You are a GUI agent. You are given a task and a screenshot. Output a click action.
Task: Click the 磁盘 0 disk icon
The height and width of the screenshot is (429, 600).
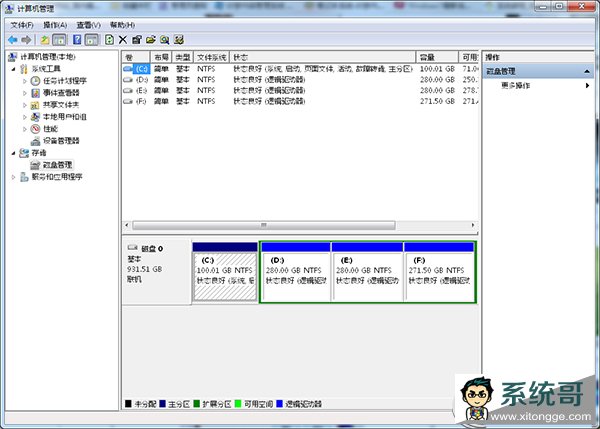pyautogui.click(x=132, y=248)
